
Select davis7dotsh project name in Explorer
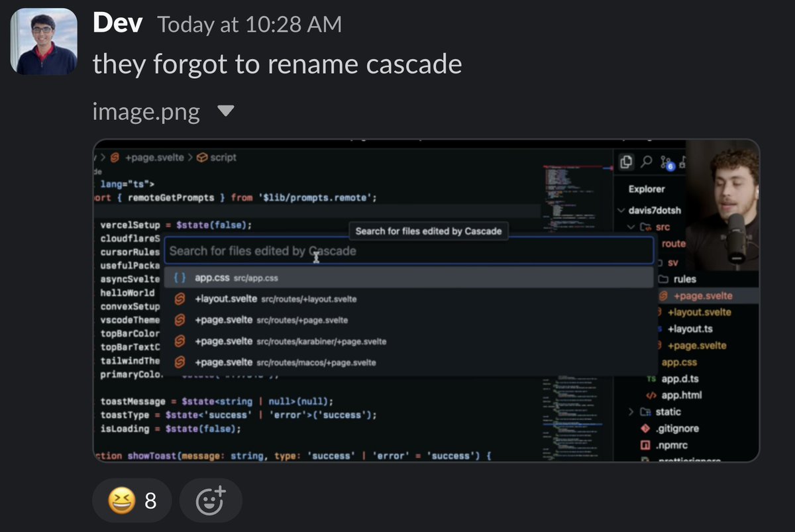point(655,211)
